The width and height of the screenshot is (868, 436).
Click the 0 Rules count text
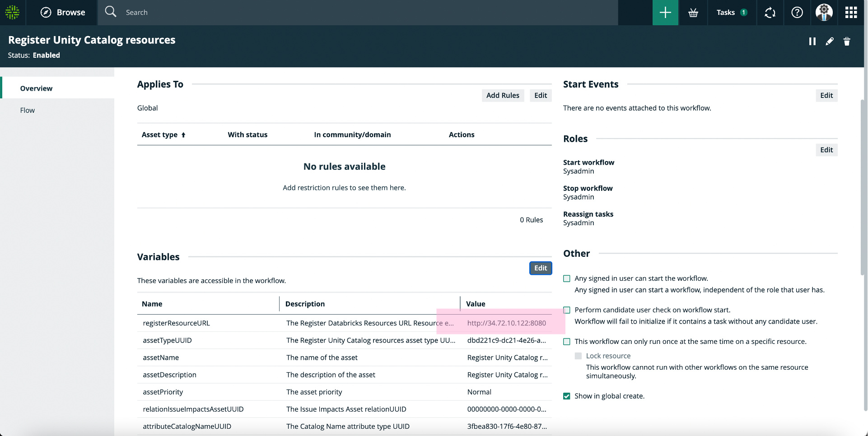[531, 220]
